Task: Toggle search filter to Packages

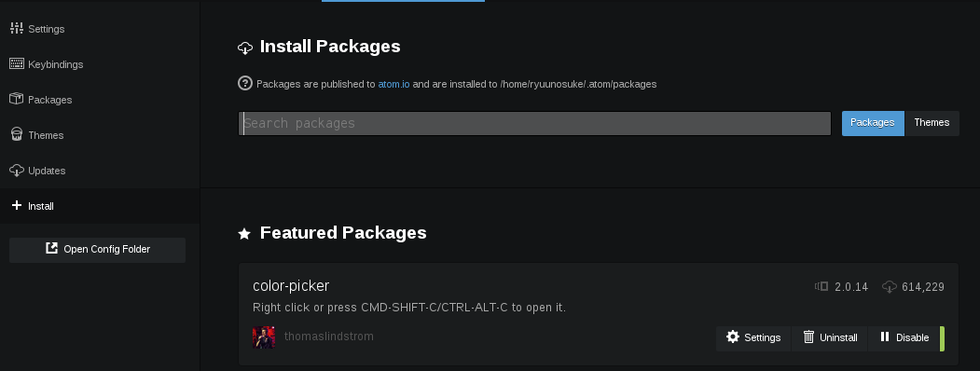Action: click(x=873, y=123)
